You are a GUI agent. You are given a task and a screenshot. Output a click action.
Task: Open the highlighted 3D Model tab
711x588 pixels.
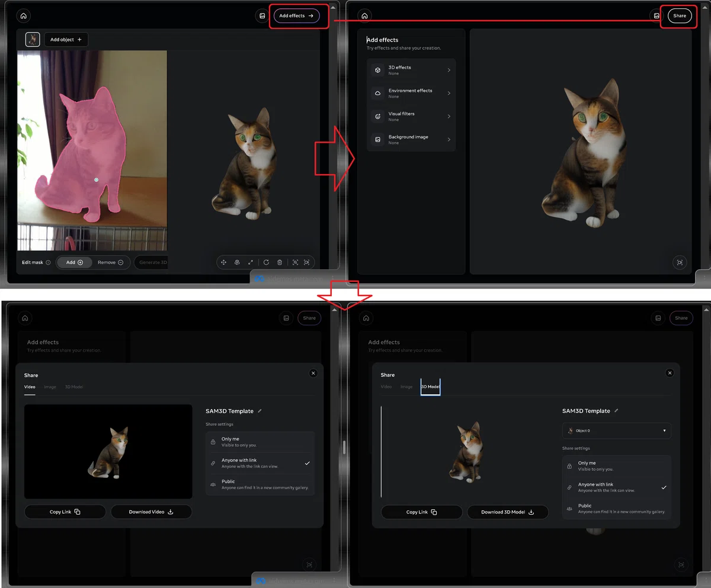pyautogui.click(x=430, y=387)
